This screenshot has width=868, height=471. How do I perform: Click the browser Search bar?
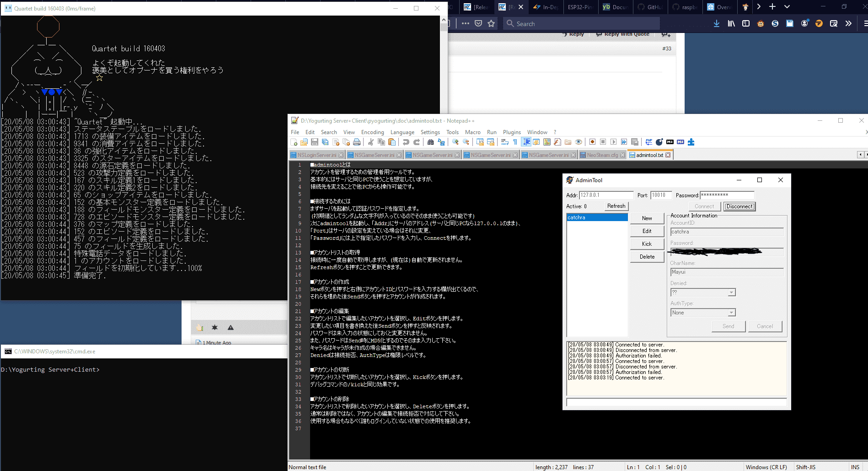pyautogui.click(x=581, y=24)
